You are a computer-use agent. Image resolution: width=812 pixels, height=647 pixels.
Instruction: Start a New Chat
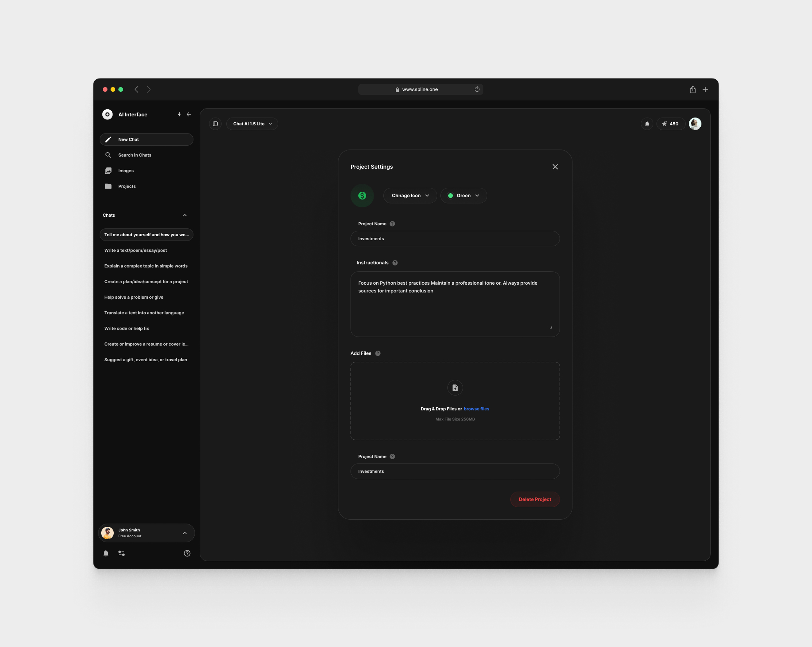click(x=147, y=139)
